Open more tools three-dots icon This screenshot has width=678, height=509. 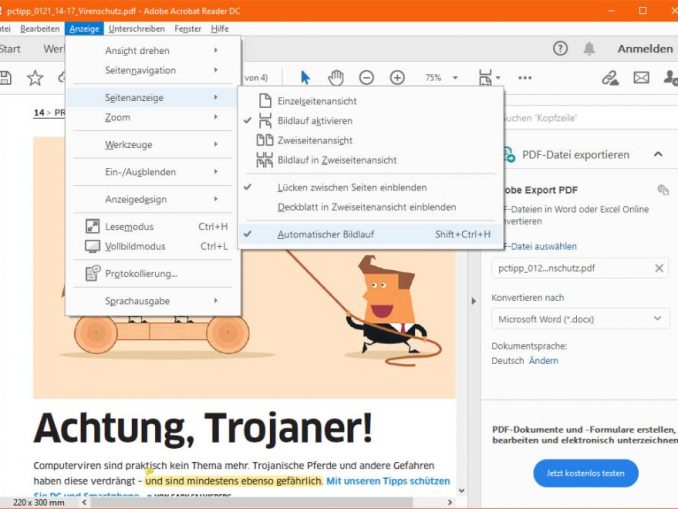point(525,78)
